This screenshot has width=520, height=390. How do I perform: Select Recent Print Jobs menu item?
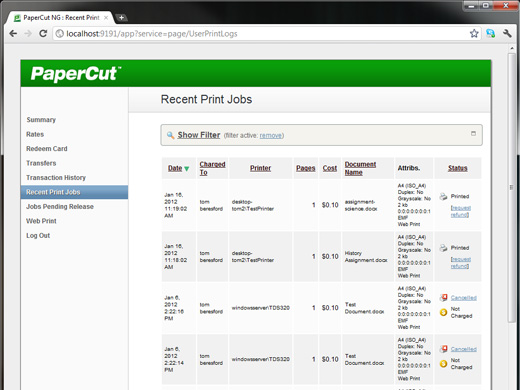coord(74,192)
